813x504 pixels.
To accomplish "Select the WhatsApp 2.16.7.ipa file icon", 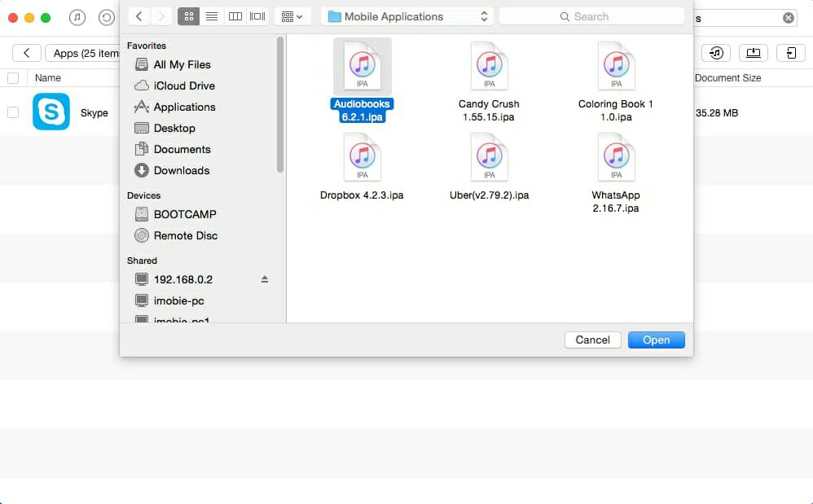I will [x=616, y=157].
